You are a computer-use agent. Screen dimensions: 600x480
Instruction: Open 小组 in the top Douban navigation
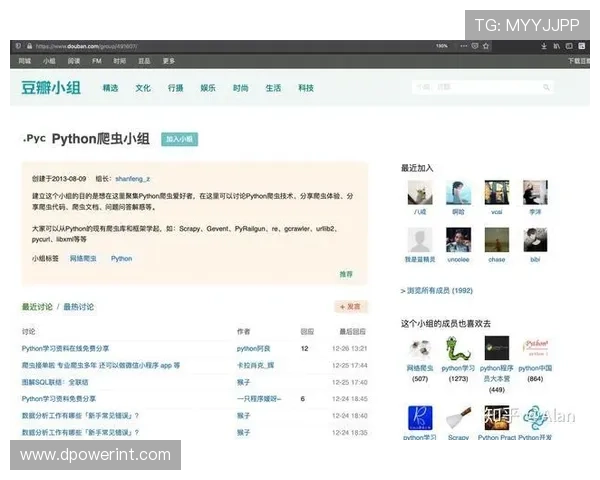point(49,61)
